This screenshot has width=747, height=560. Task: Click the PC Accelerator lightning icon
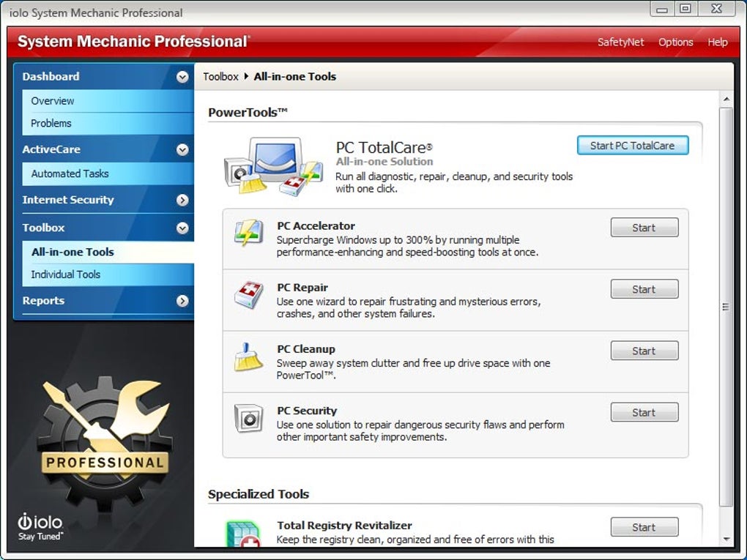249,233
